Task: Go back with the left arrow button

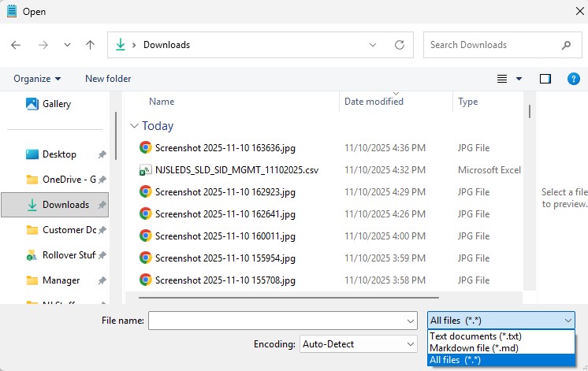Action: tap(16, 45)
